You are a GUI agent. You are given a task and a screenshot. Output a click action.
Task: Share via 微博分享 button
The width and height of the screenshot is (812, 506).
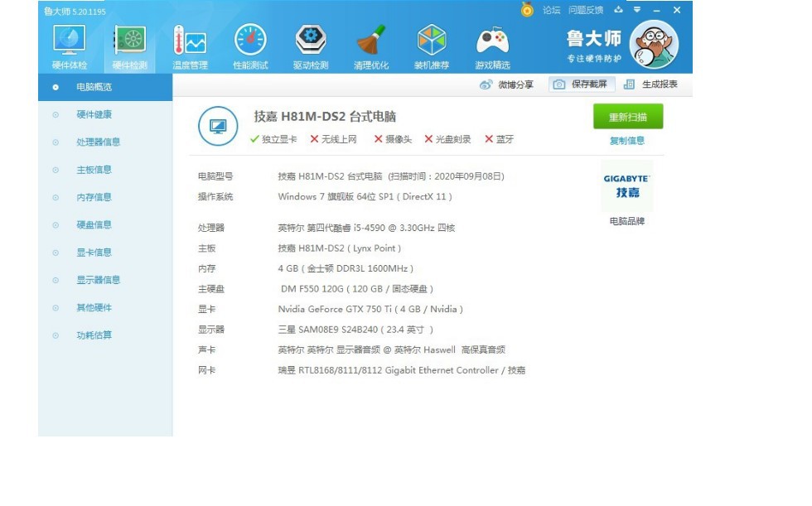tap(506, 84)
